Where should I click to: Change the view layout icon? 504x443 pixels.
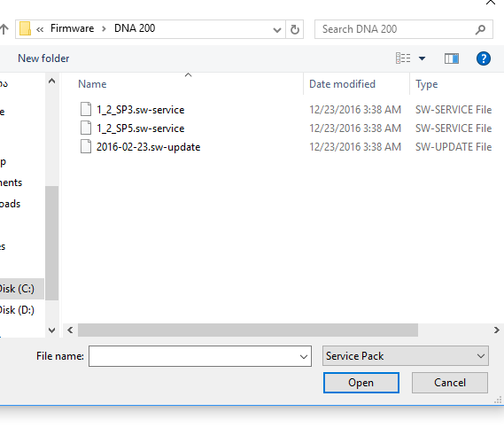tap(403, 58)
